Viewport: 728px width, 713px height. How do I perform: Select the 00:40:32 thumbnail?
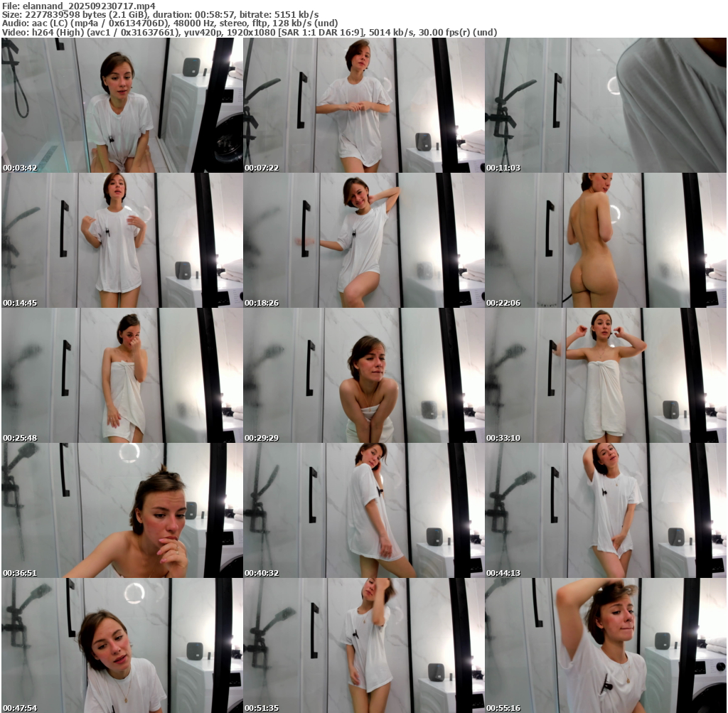point(363,510)
